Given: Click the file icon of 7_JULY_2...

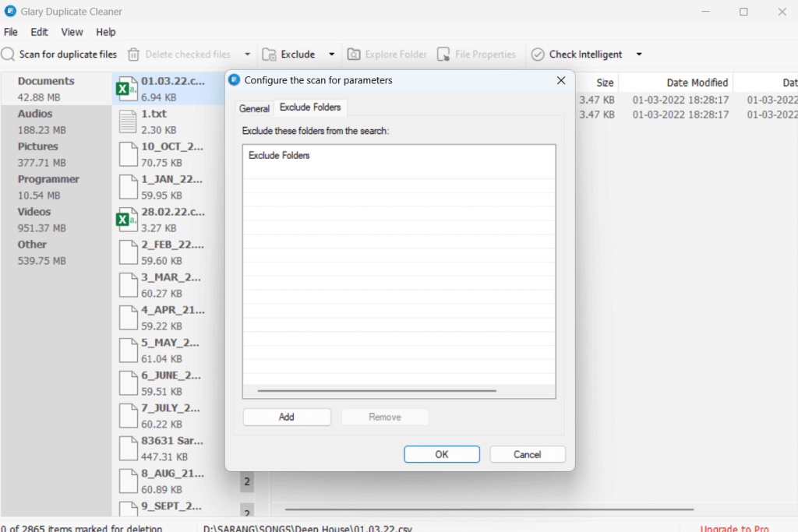Looking at the screenshot, I should 128,415.
